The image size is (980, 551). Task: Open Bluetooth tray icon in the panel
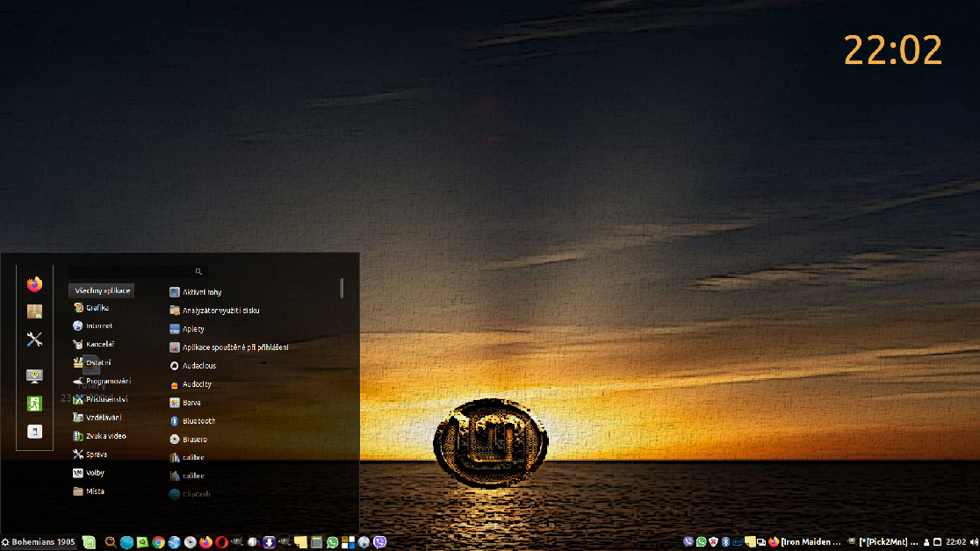(x=725, y=542)
